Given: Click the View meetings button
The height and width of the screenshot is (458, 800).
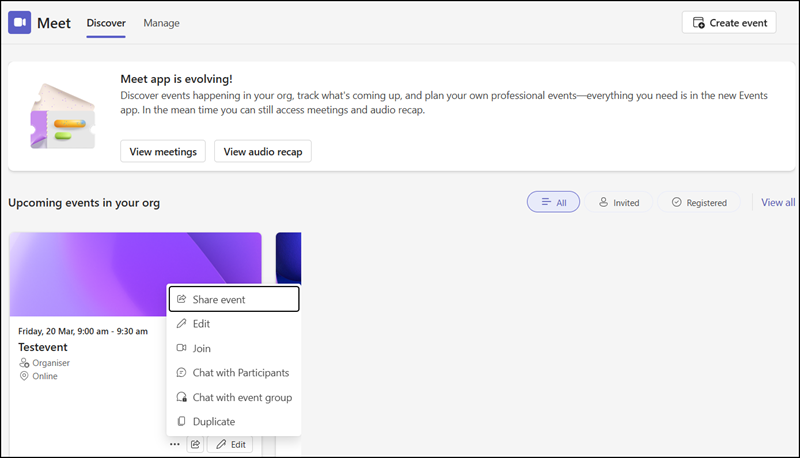Looking at the screenshot, I should click(163, 151).
